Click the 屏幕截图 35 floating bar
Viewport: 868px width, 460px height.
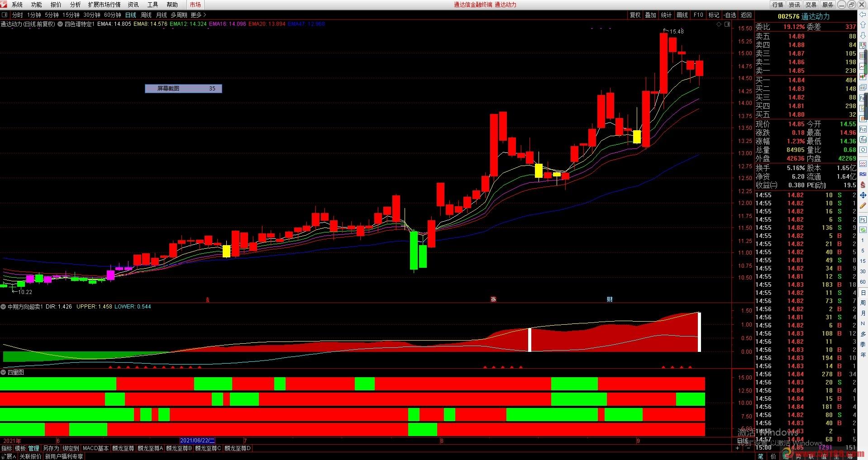(x=183, y=89)
